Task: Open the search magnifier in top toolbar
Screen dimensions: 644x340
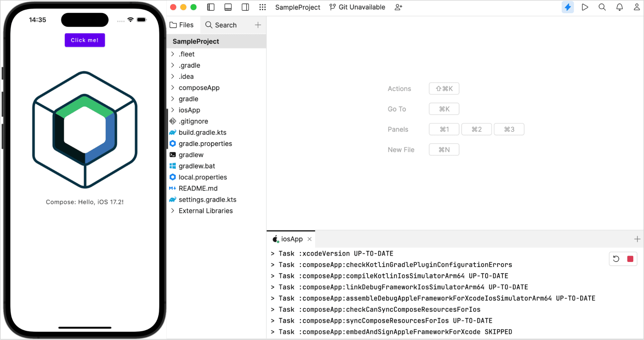Action: point(602,7)
